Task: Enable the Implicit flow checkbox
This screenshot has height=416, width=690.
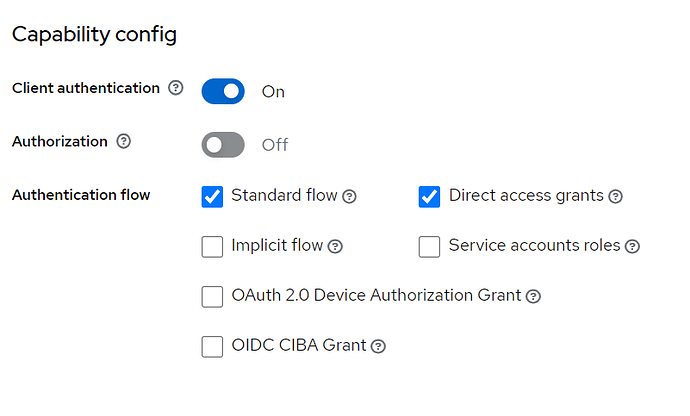Action: pyautogui.click(x=212, y=246)
